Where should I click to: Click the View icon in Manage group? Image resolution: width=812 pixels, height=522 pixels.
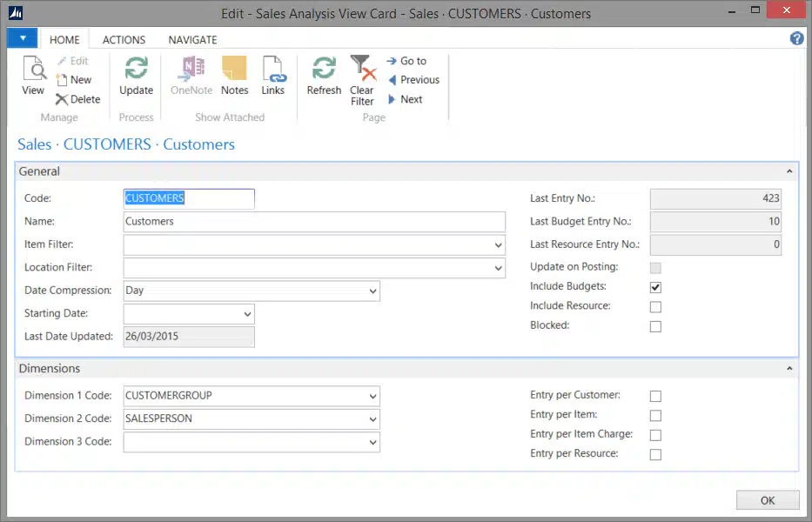[x=33, y=76]
